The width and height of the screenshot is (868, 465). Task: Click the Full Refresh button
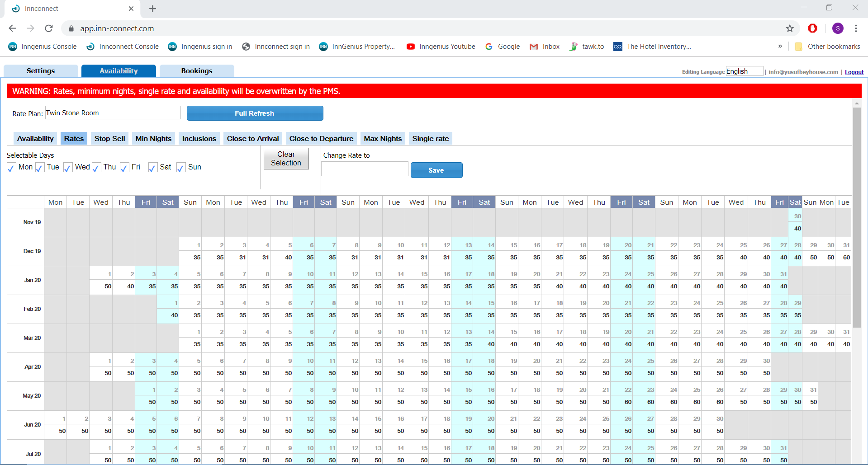(x=255, y=113)
